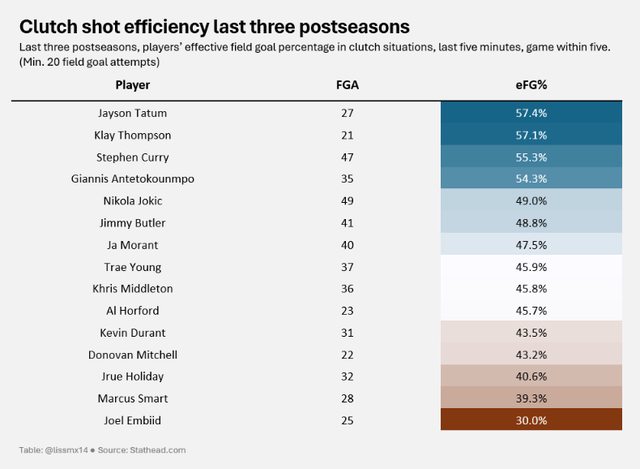Select Ja Morant's 47.5% eFG cell

coord(532,245)
